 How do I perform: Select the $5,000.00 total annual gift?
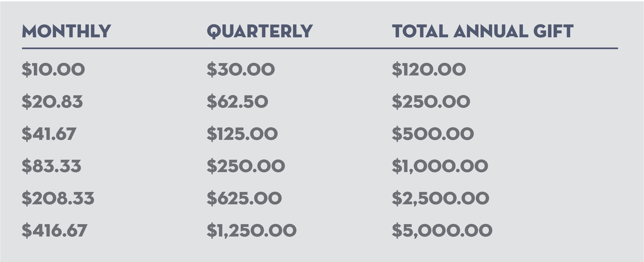(x=442, y=231)
